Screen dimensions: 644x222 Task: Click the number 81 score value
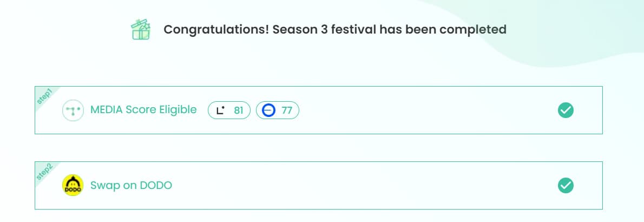coord(239,110)
